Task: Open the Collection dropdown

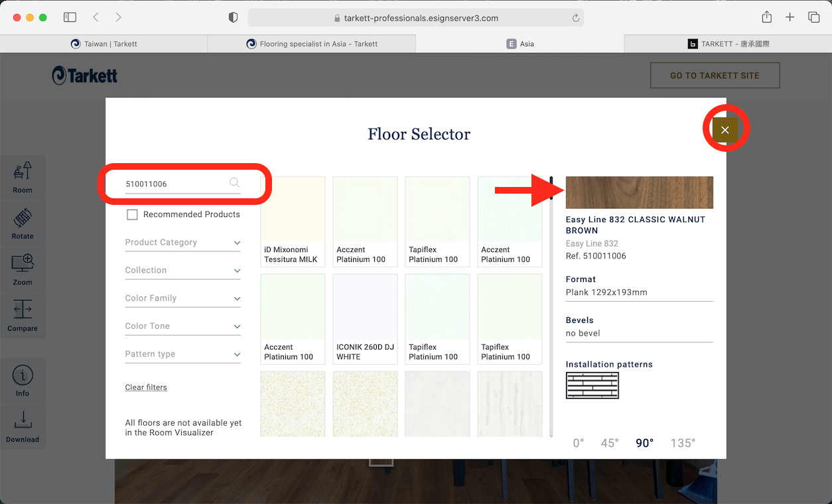Action: pyautogui.click(x=183, y=271)
